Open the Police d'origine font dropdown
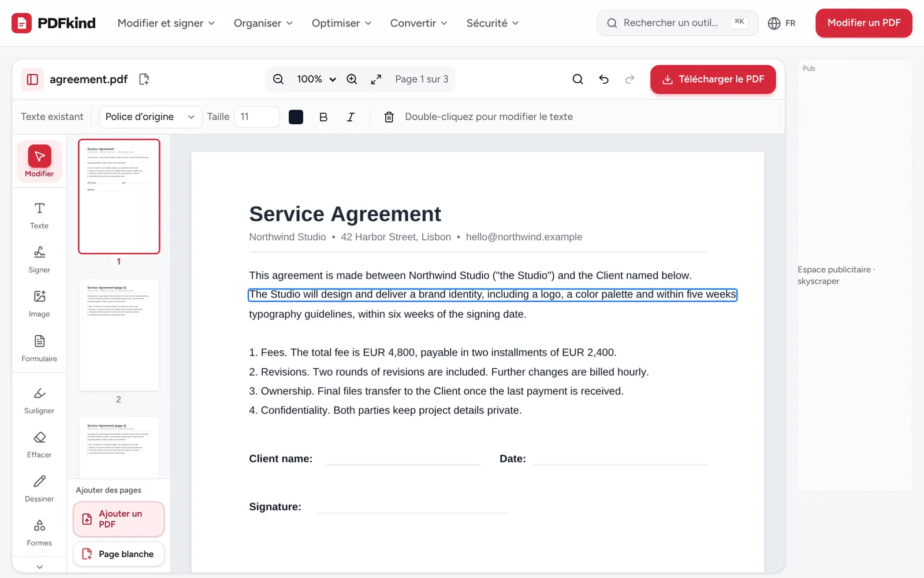This screenshot has height=578, width=924. pos(151,117)
